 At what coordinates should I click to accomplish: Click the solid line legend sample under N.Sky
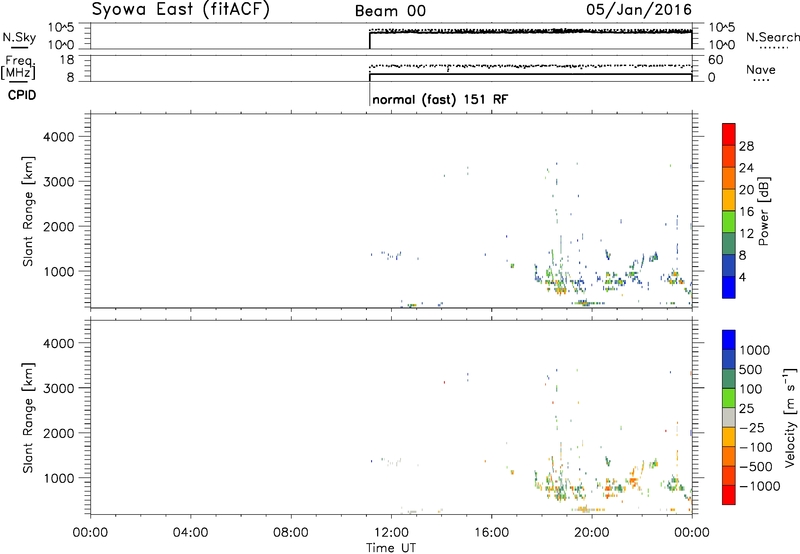19,49
